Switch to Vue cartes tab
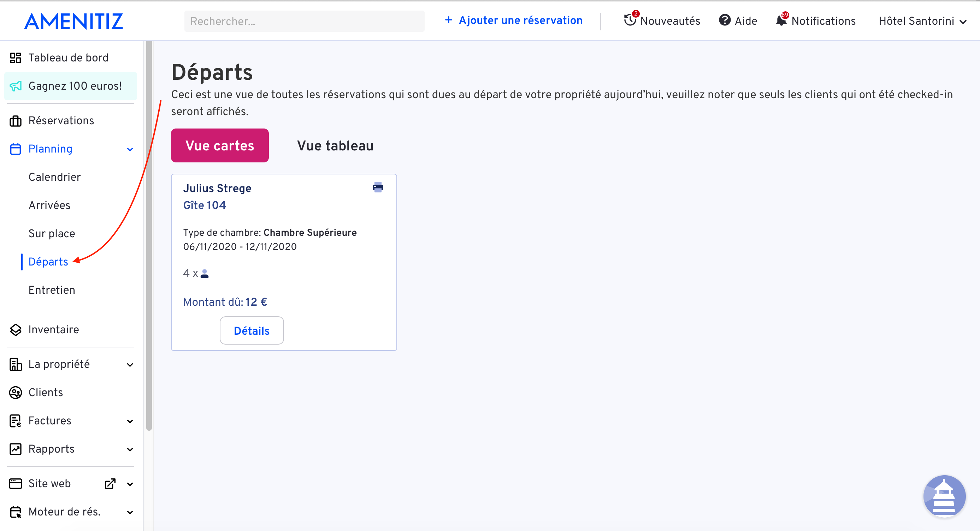Image resolution: width=980 pixels, height=531 pixels. point(220,145)
